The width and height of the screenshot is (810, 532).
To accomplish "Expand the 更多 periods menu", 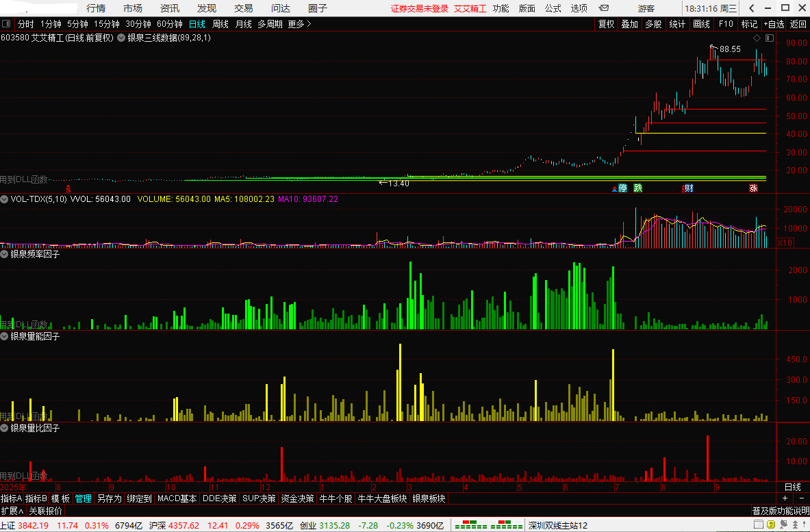I will click(300, 24).
